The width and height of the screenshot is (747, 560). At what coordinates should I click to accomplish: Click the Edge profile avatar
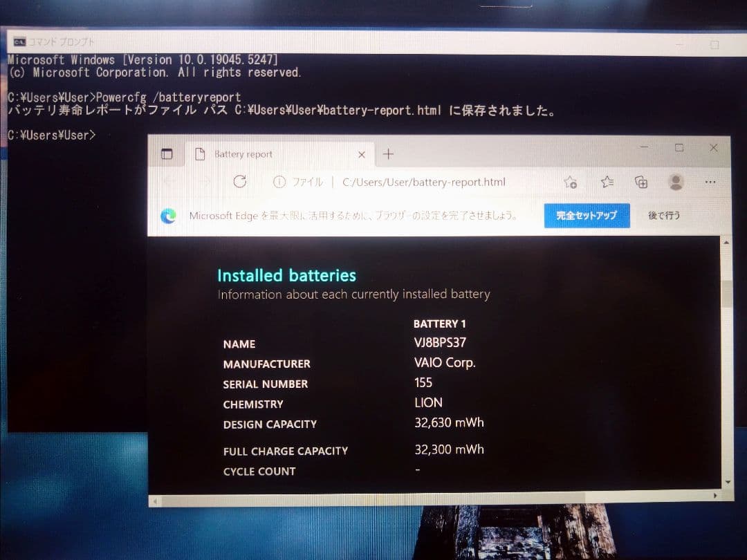tap(674, 182)
